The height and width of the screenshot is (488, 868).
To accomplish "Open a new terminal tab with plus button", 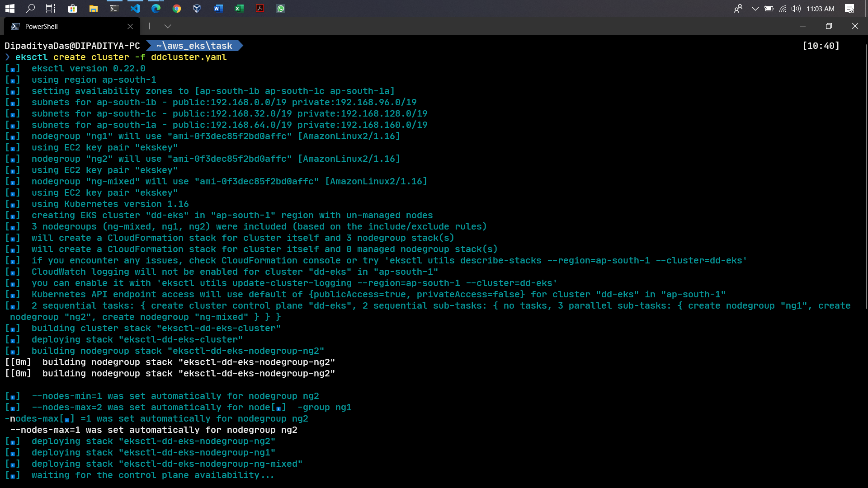I will pos(150,26).
